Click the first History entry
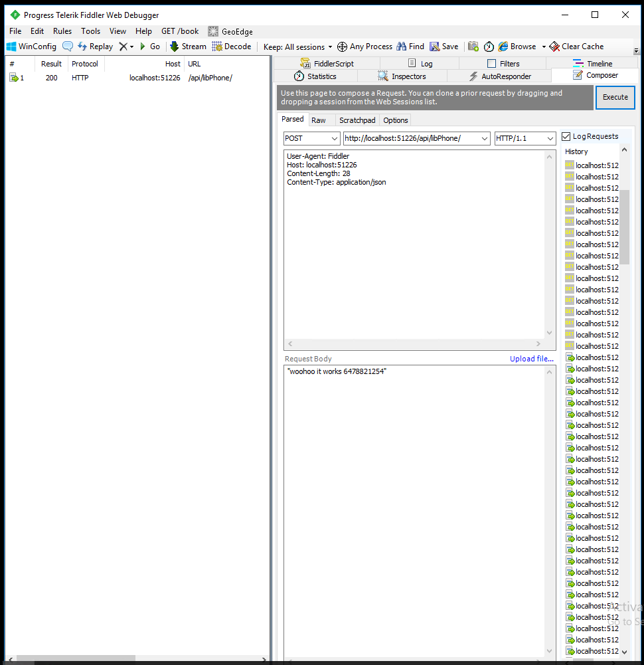The height and width of the screenshot is (665, 644). (592, 165)
